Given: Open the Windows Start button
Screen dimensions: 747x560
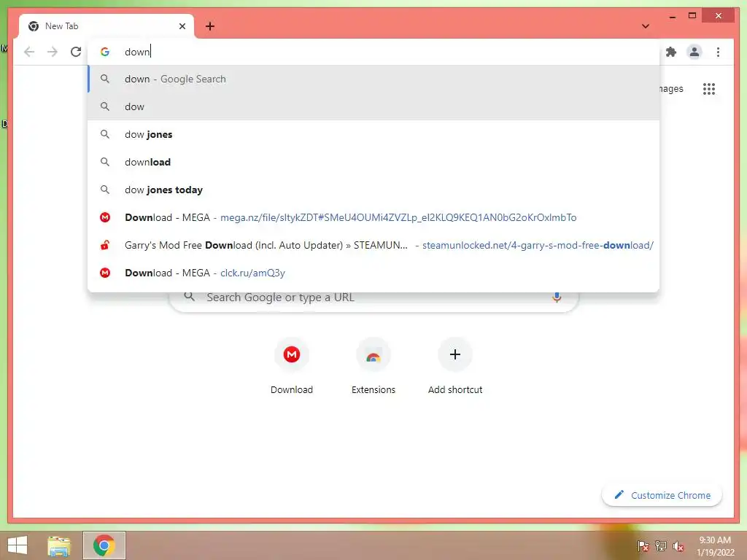Looking at the screenshot, I should point(18,545).
